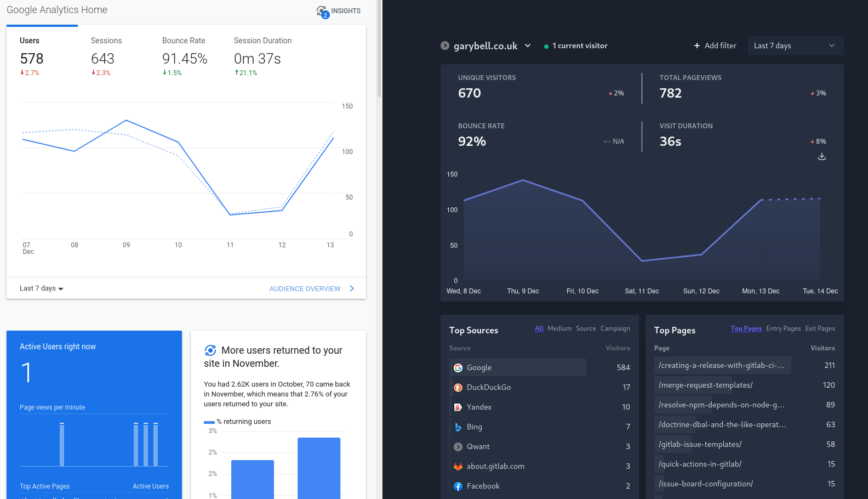Click the DuckDuckGo source icon
This screenshot has width=868, height=499.
pos(458,388)
